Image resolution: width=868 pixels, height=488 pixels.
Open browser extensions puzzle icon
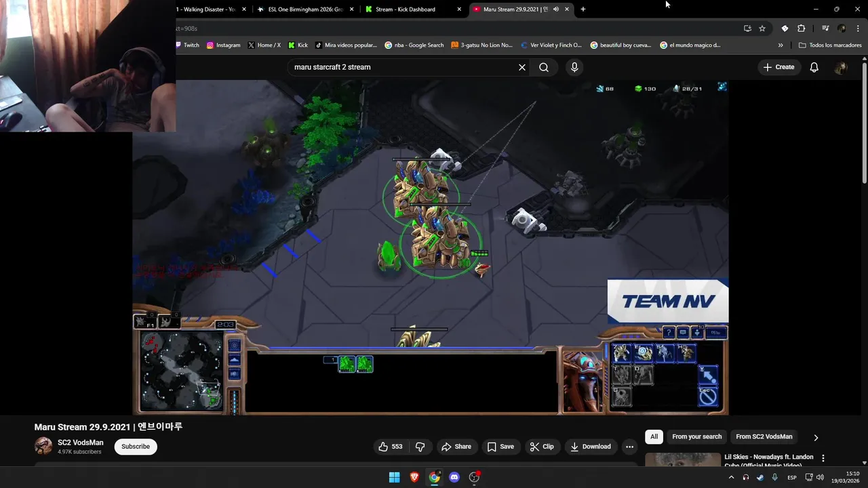click(x=802, y=28)
